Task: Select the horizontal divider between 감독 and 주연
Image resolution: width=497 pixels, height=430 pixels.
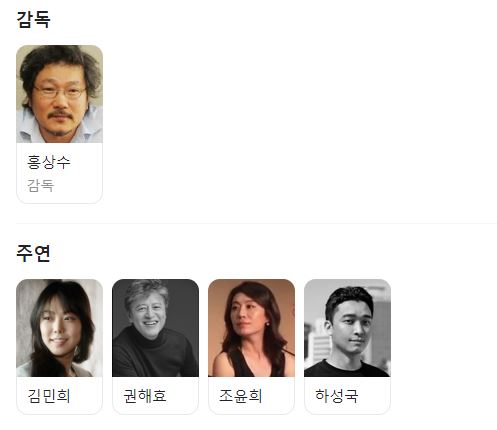Action: (256, 223)
